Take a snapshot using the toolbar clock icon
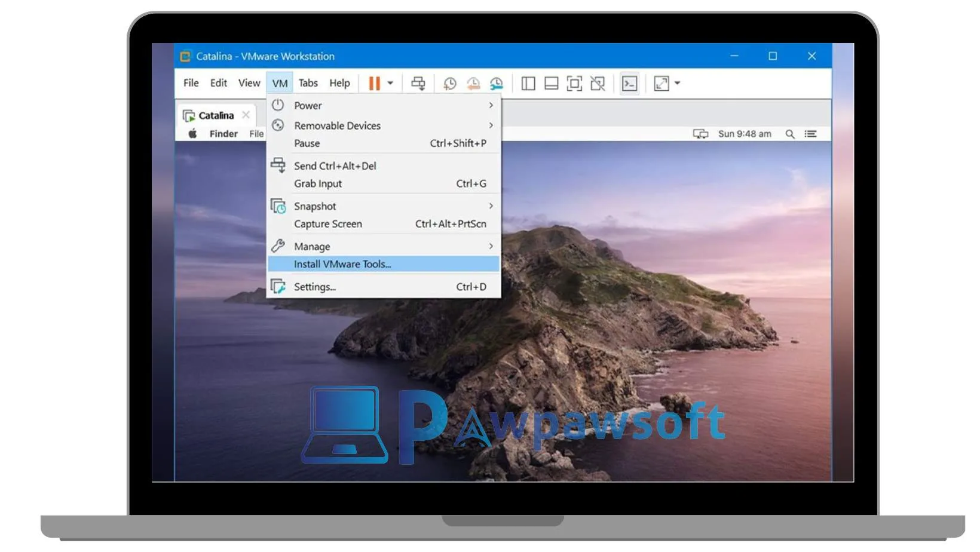 click(x=449, y=84)
